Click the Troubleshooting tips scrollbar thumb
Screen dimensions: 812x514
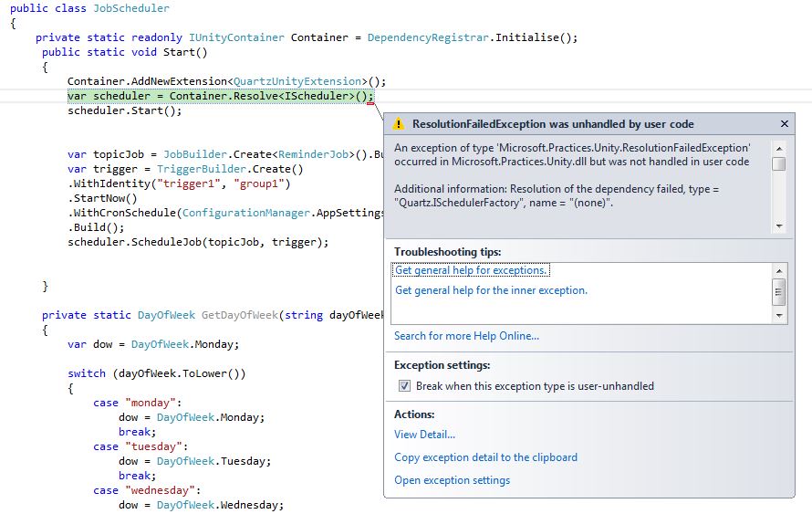point(778,292)
